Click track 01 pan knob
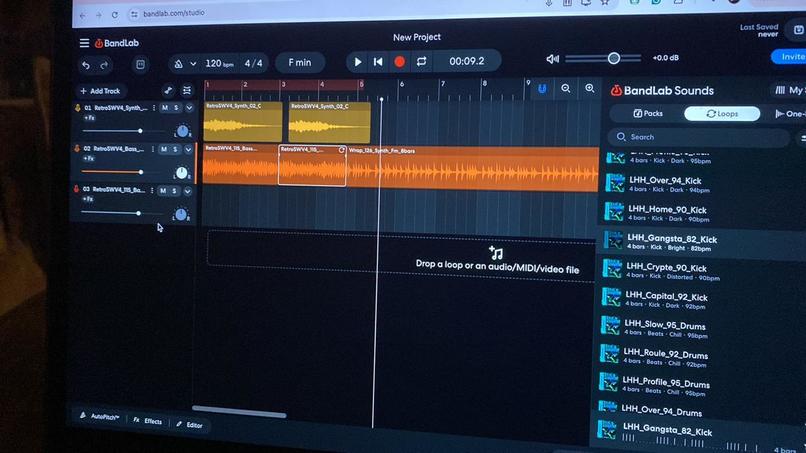The width and height of the screenshot is (806, 453). [182, 131]
